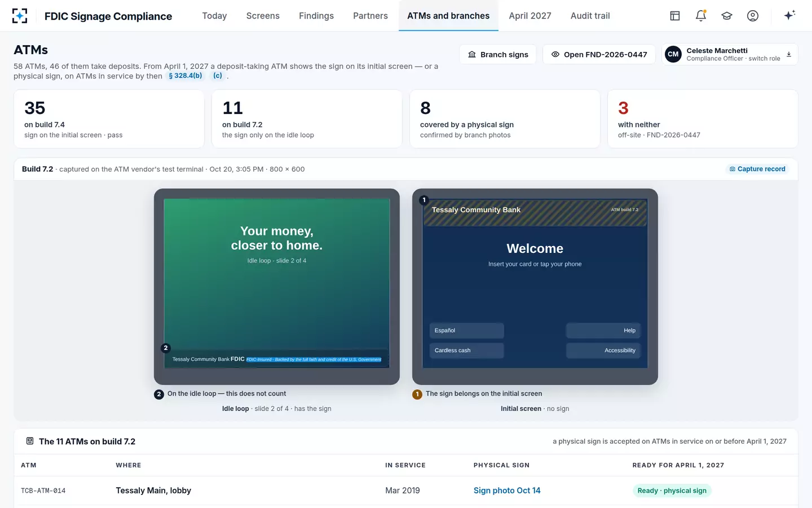Image resolution: width=812 pixels, height=508 pixels.
Task: Select the 8 covered by physical sign card
Action: coord(505,119)
